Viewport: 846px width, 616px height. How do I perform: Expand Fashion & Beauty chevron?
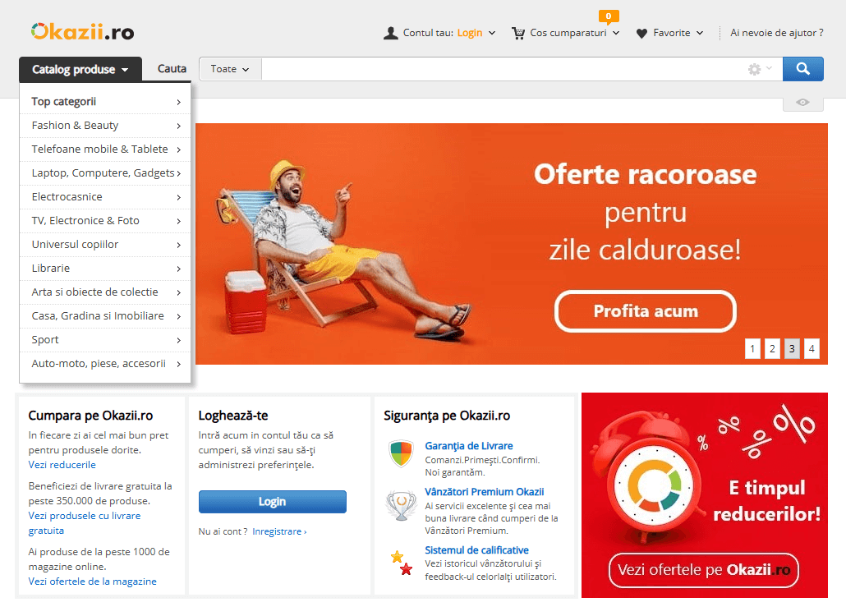click(178, 126)
